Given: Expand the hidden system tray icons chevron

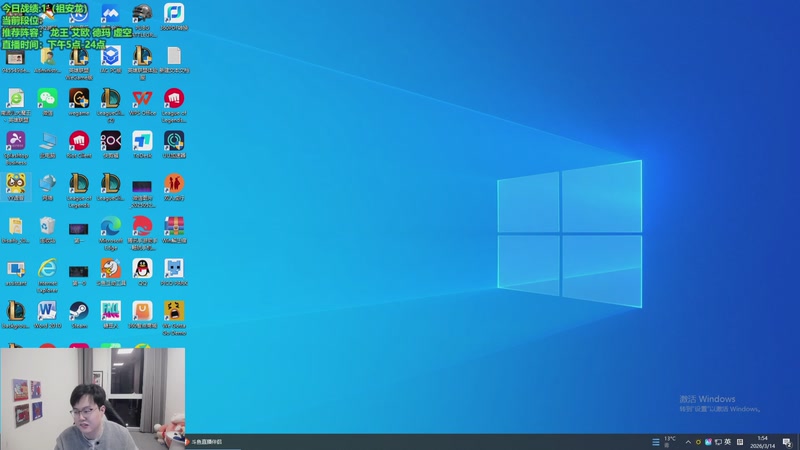Looking at the screenshot, I should [x=688, y=442].
